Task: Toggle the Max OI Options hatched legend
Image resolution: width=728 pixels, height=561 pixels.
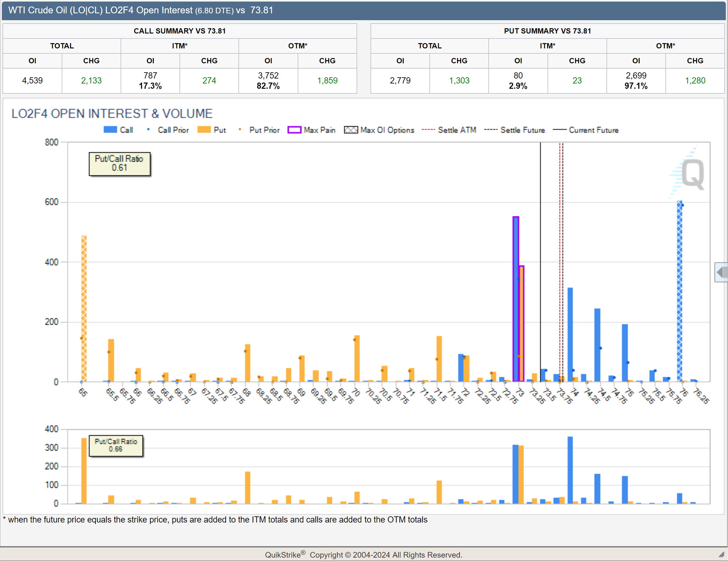Action: [x=351, y=130]
